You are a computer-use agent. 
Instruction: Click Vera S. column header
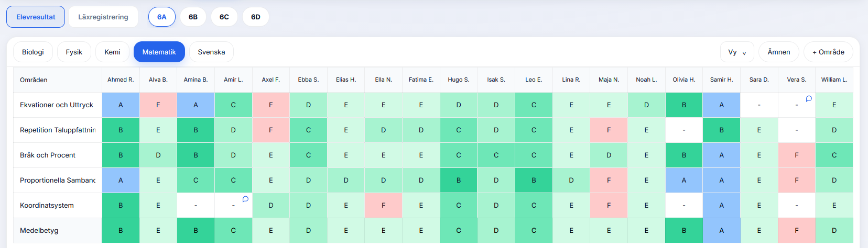tap(797, 80)
